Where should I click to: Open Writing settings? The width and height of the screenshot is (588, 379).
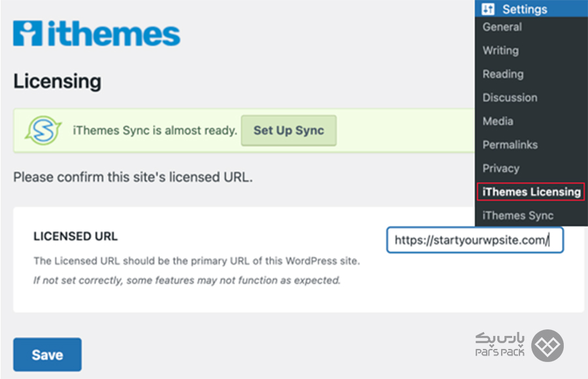tap(500, 51)
